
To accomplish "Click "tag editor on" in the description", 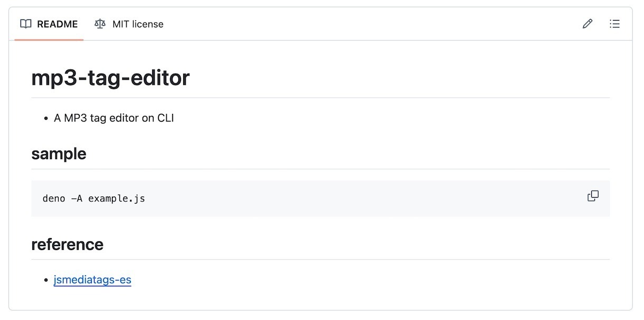I will [x=122, y=118].
